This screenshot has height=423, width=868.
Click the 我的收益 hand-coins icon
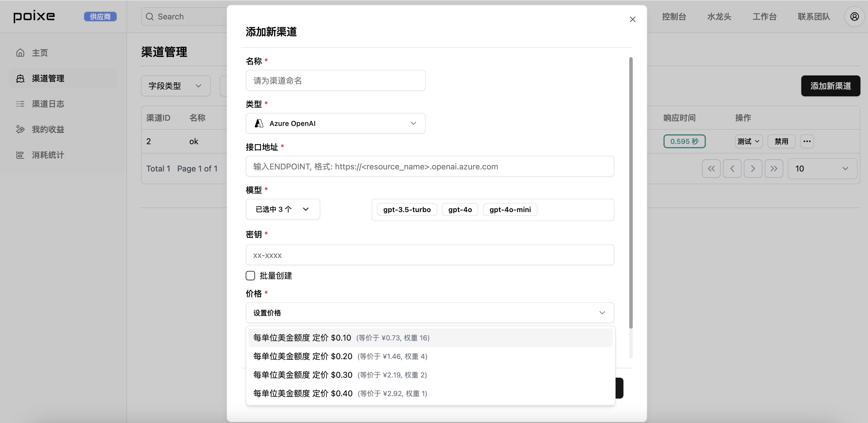pyautogui.click(x=20, y=129)
